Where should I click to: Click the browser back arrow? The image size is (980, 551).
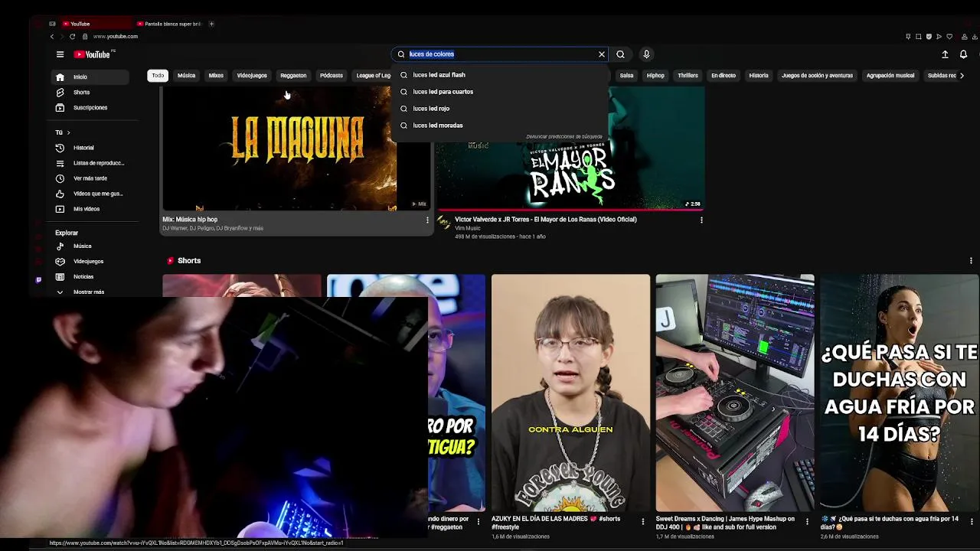point(52,37)
